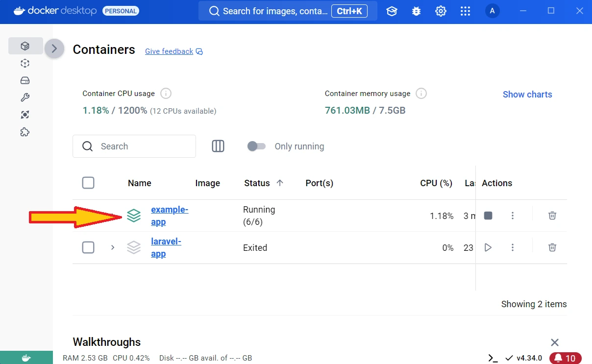Toggle the Only running switch

tap(256, 146)
